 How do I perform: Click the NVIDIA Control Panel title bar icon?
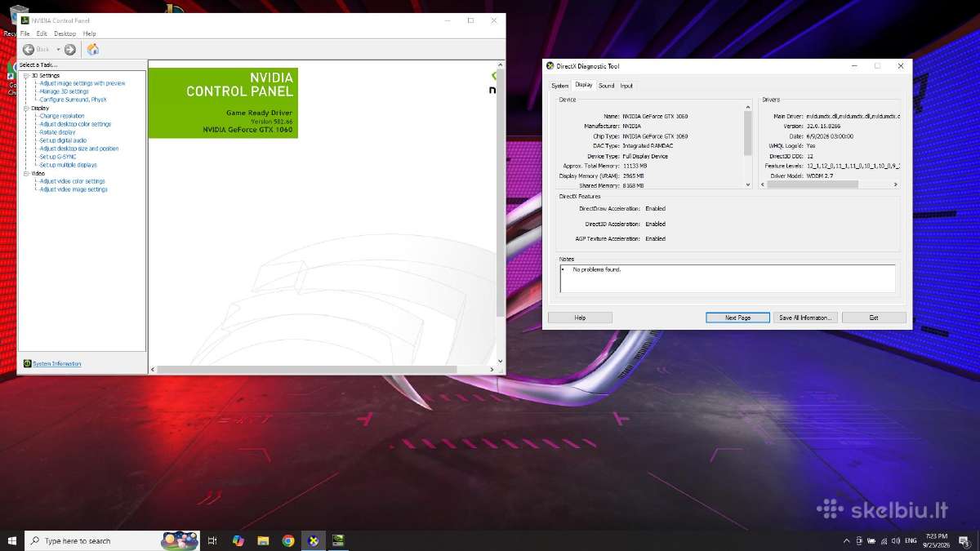point(25,20)
